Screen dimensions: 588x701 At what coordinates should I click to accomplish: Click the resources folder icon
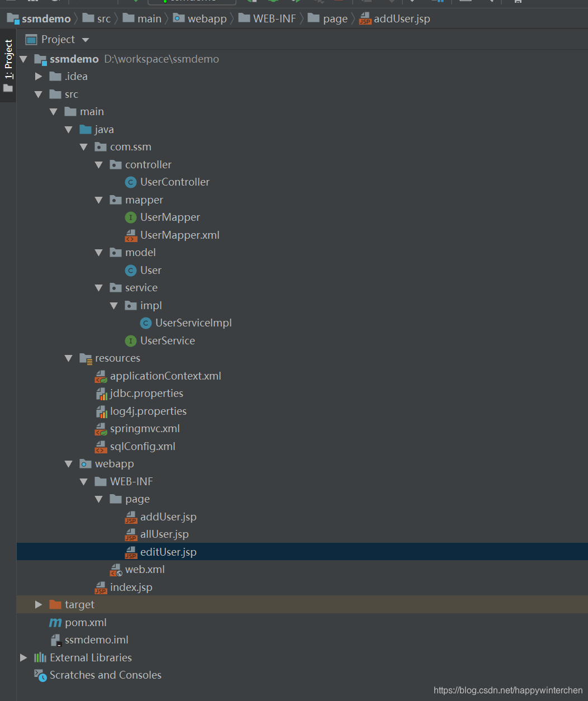point(86,358)
